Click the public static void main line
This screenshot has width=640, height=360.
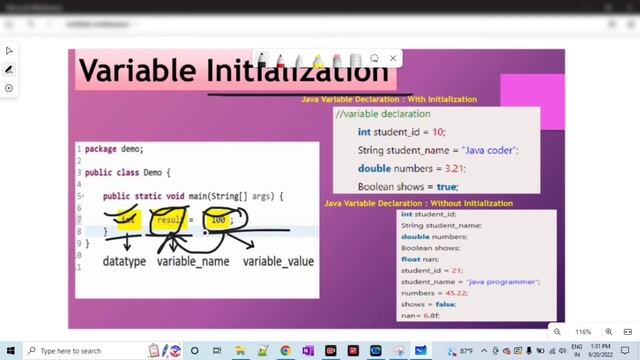(x=193, y=196)
